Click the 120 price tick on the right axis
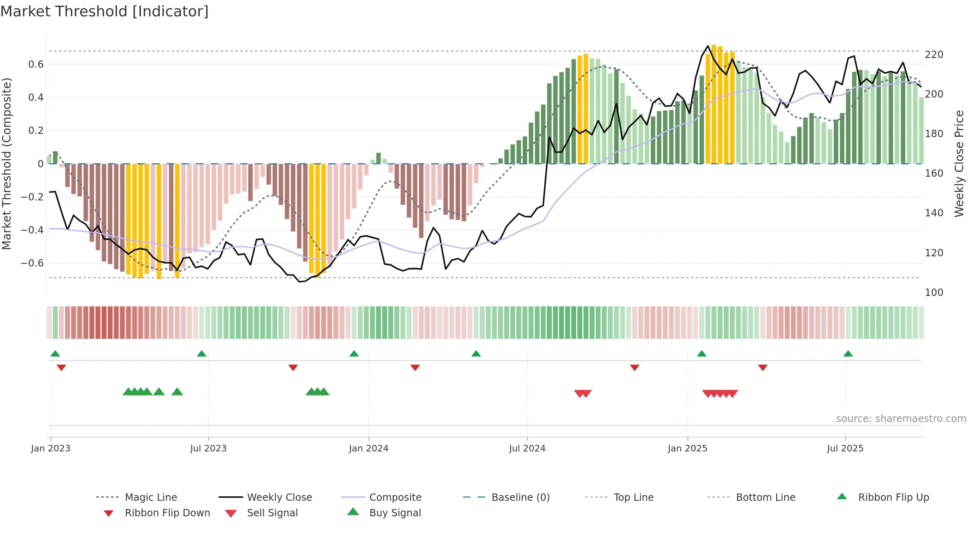980x551 pixels. [934, 253]
